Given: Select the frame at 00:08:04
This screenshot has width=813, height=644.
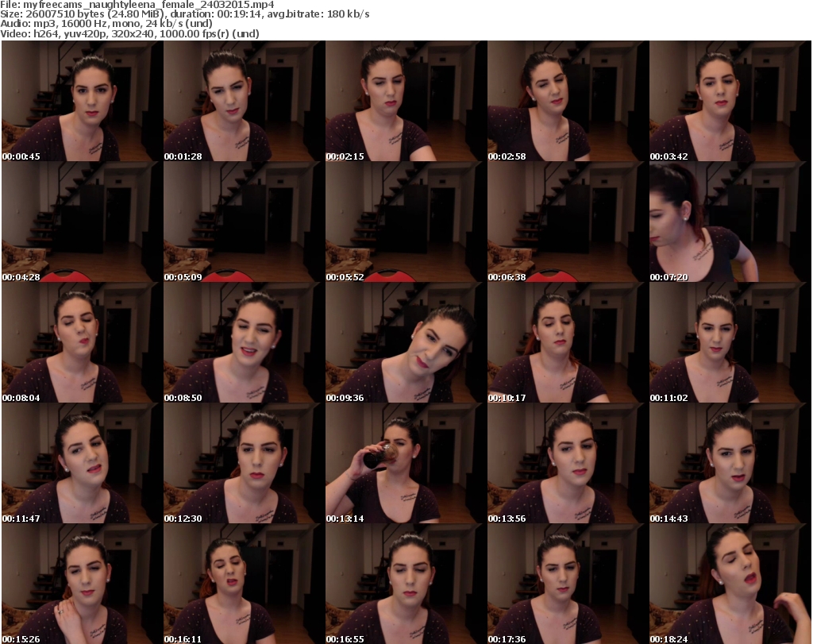Looking at the screenshot, I should pyautogui.click(x=83, y=343).
